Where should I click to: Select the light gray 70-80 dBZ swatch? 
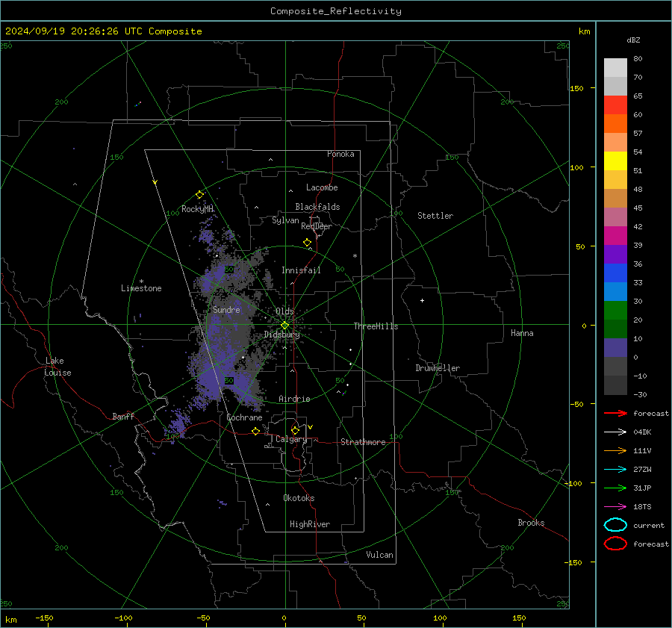615,67
